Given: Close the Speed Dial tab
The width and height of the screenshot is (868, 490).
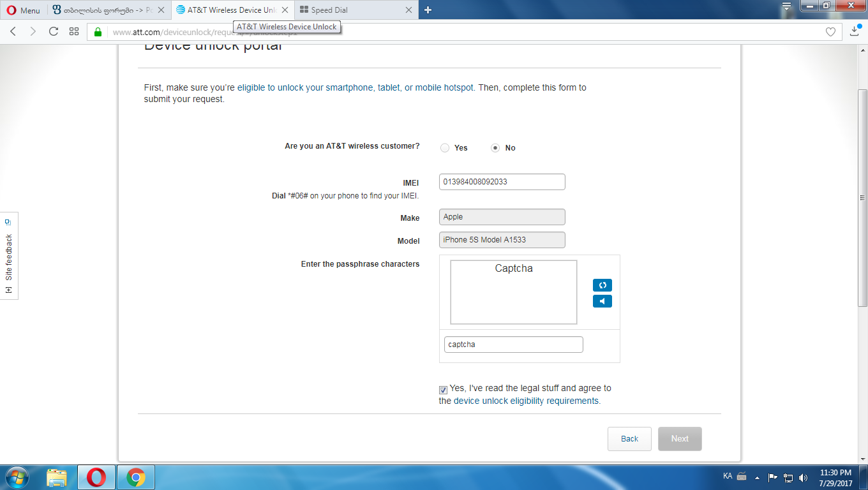Looking at the screenshot, I should coord(409,10).
